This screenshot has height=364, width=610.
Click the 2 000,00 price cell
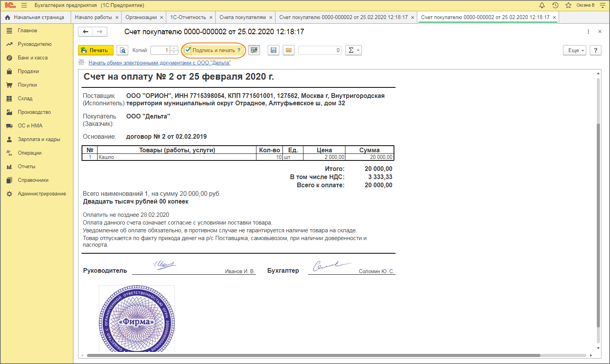click(324, 157)
